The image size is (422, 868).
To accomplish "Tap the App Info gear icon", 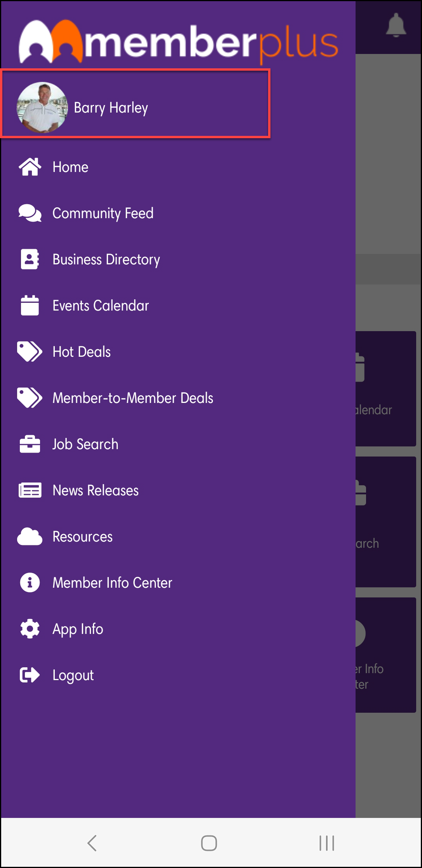I will [x=30, y=629].
